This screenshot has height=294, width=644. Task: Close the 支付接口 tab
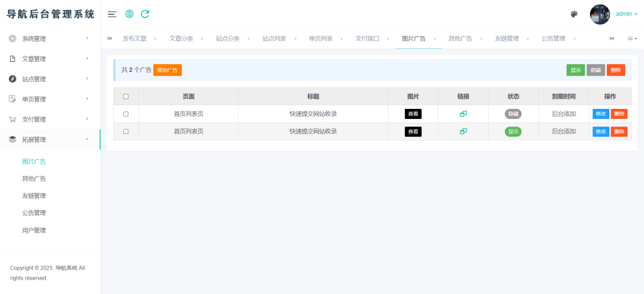[388, 39]
